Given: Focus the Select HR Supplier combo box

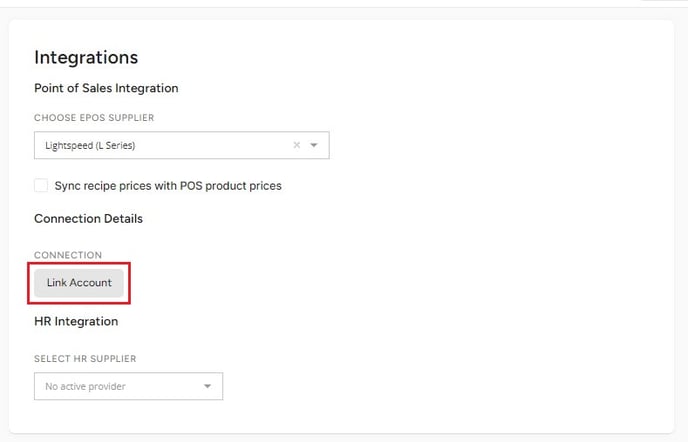Looking at the screenshot, I should [129, 386].
